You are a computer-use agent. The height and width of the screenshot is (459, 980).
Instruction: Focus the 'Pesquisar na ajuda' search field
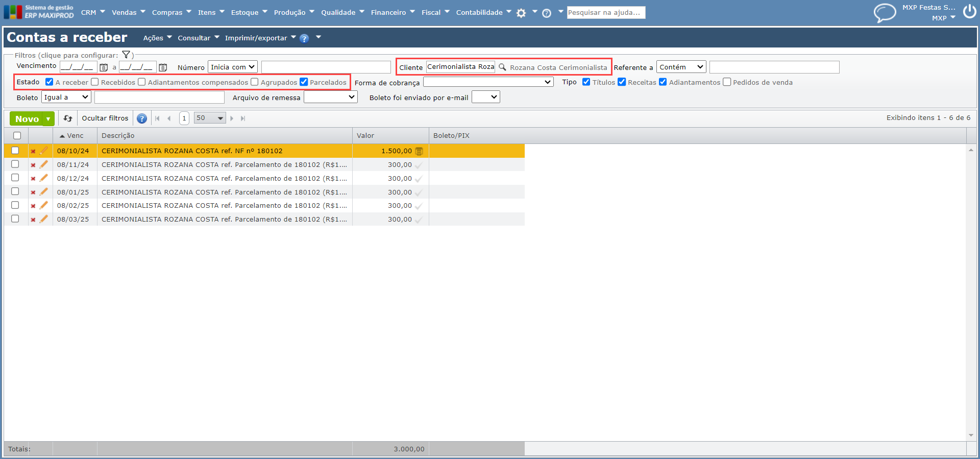[x=606, y=13]
